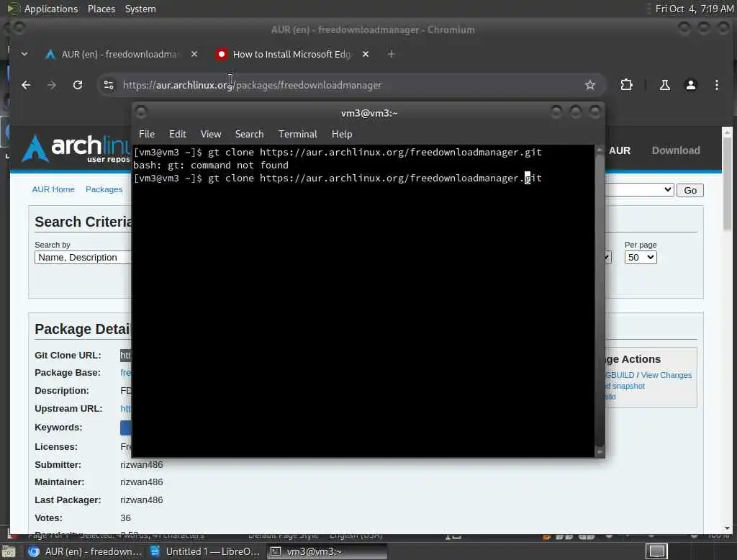Click the Chromium address bar URL

click(252, 85)
